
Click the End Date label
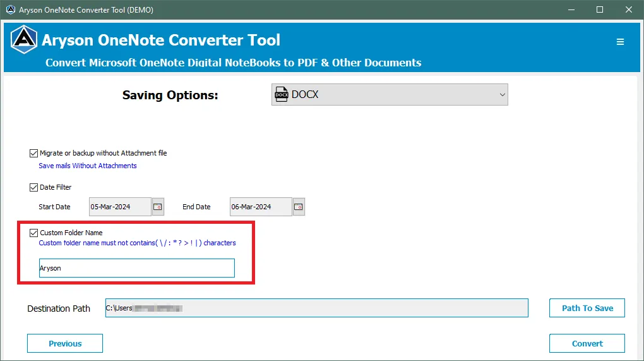click(196, 207)
